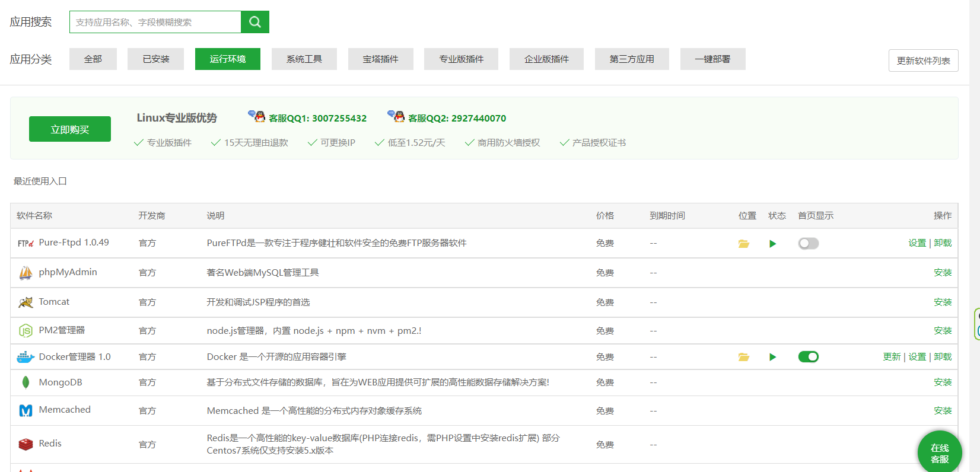The height and width of the screenshot is (472, 980).
Task: Click the PM2管理器 node.js icon
Action: pos(26,331)
